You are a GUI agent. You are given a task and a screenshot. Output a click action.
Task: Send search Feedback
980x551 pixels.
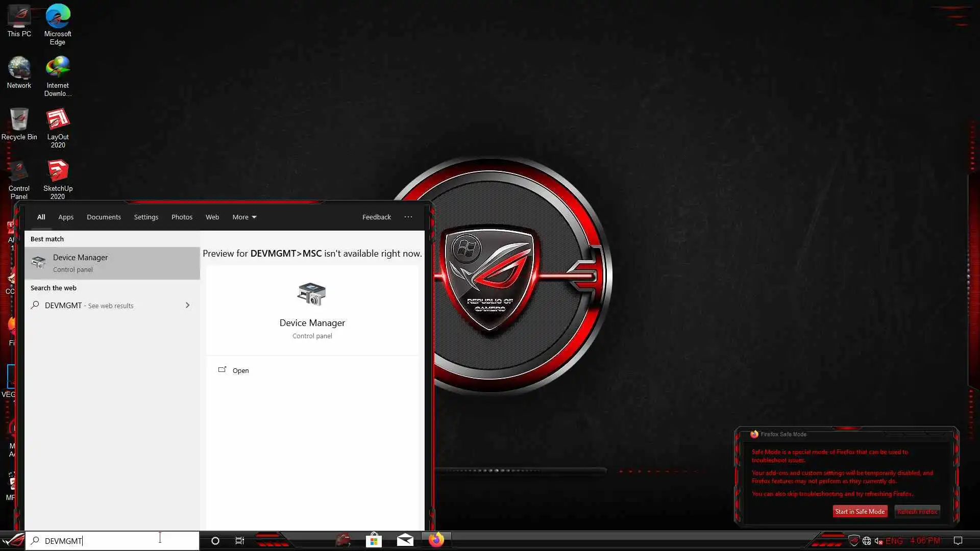pyautogui.click(x=377, y=217)
